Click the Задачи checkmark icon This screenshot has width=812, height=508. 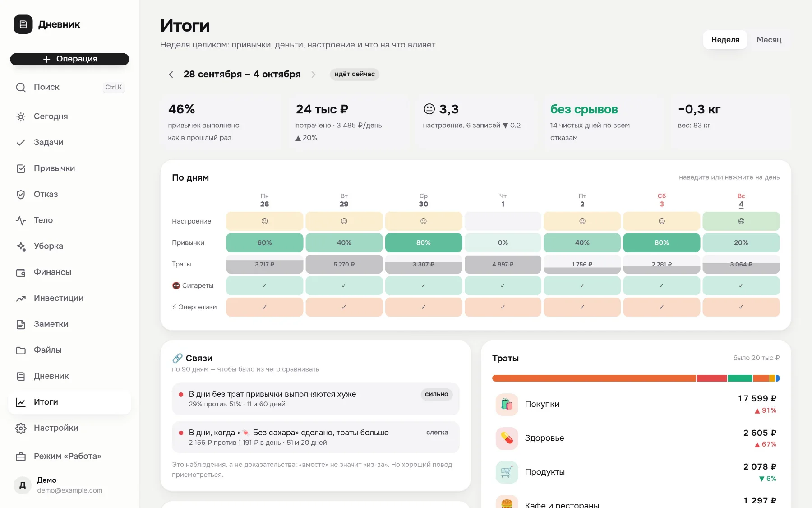(21, 143)
